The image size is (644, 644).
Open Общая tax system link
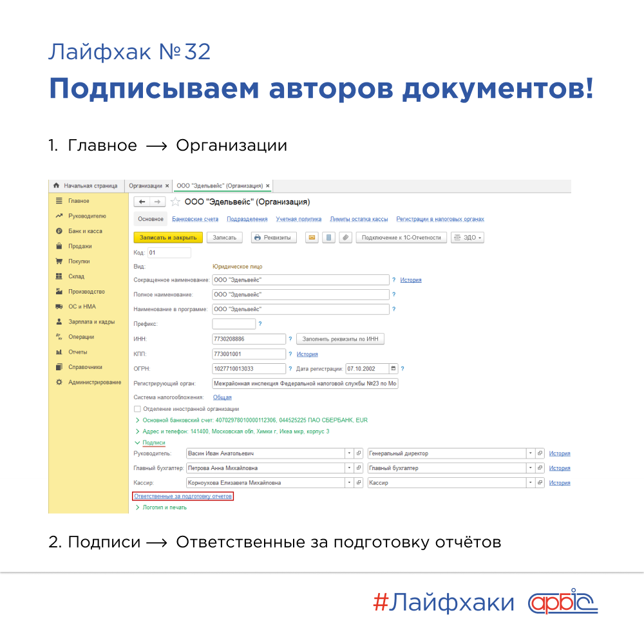(222, 397)
